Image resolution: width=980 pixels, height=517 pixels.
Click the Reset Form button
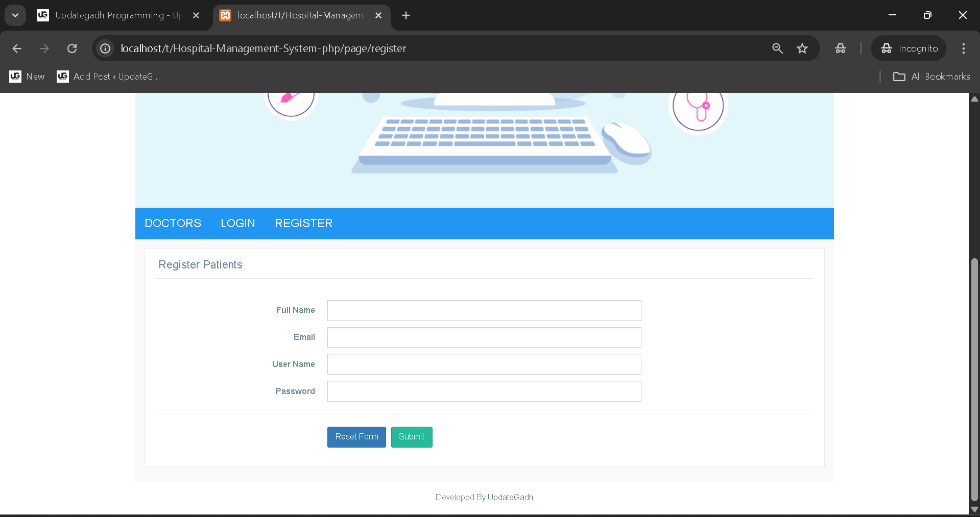(356, 437)
